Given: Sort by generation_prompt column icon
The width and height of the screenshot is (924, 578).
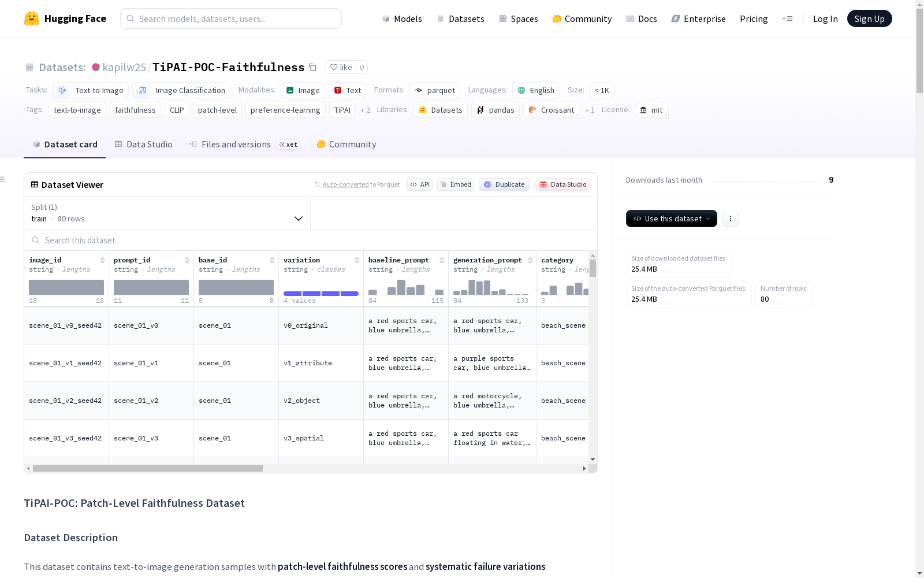Looking at the screenshot, I should click(530, 260).
